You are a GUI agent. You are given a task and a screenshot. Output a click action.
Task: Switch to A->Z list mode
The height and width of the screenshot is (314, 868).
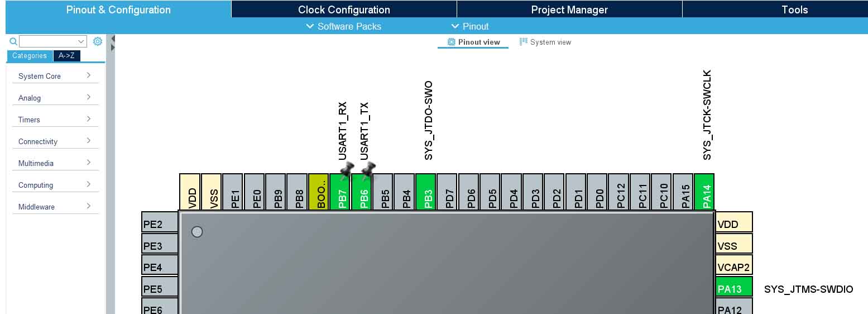(66, 56)
